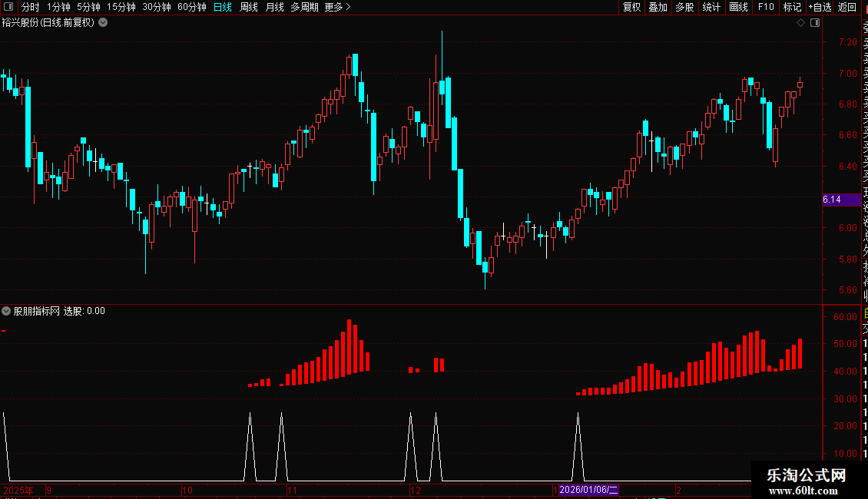The height and width of the screenshot is (499, 868).
Task: Open F10 company information
Action: pos(766,7)
